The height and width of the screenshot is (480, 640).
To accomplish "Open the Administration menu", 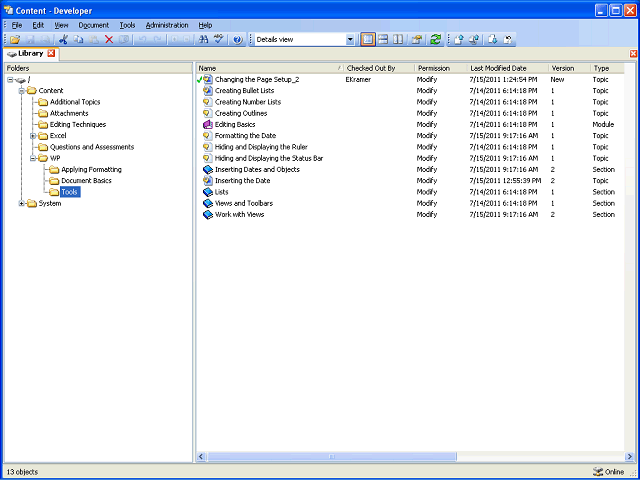I will pos(167,25).
